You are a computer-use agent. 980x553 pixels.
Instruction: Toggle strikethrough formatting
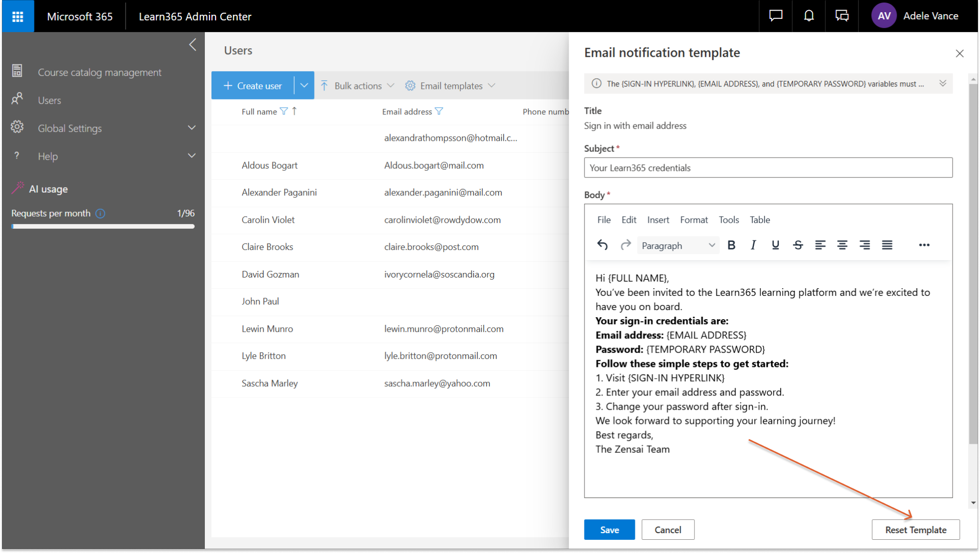[x=798, y=245]
